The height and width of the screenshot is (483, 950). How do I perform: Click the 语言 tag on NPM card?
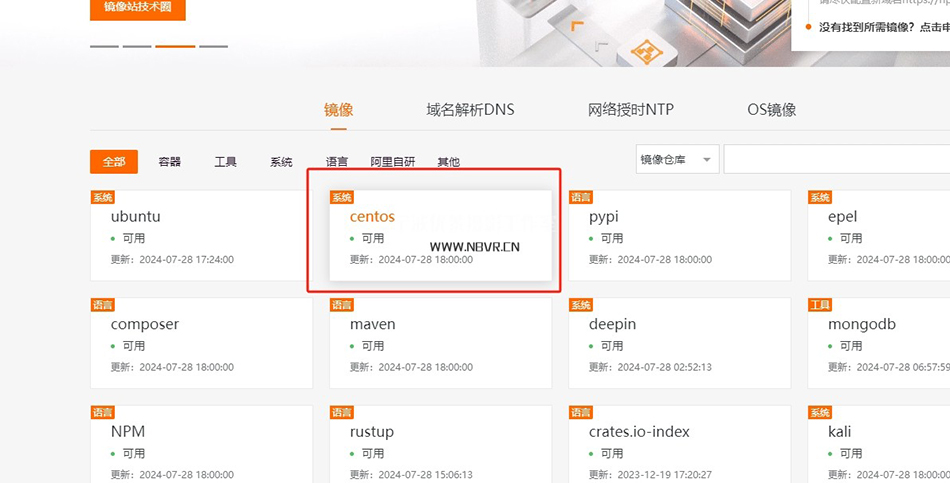coord(103,412)
